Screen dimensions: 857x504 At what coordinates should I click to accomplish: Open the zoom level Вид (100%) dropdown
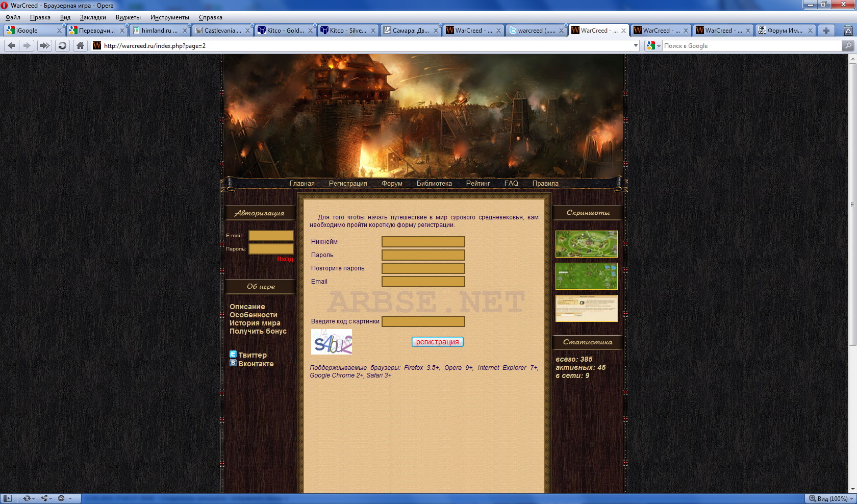click(831, 498)
